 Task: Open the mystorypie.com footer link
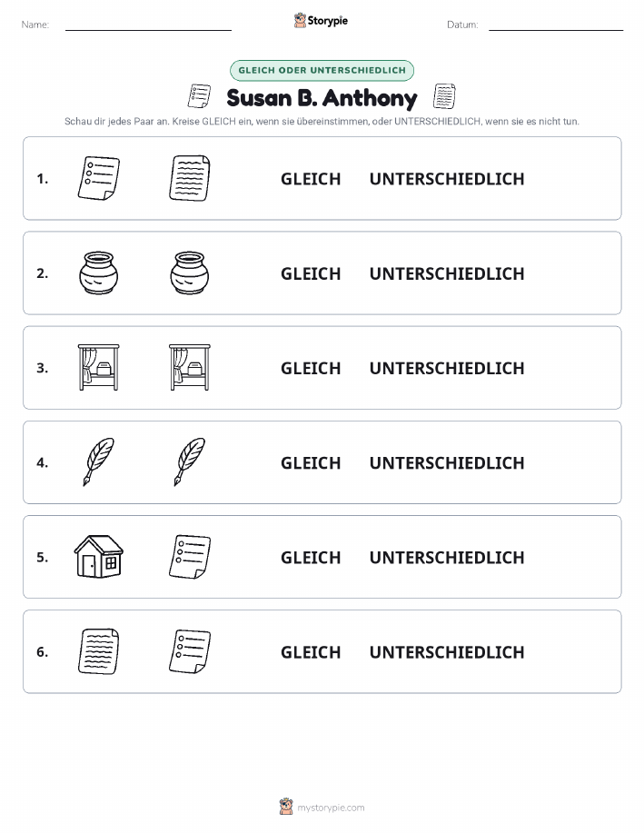point(322,807)
